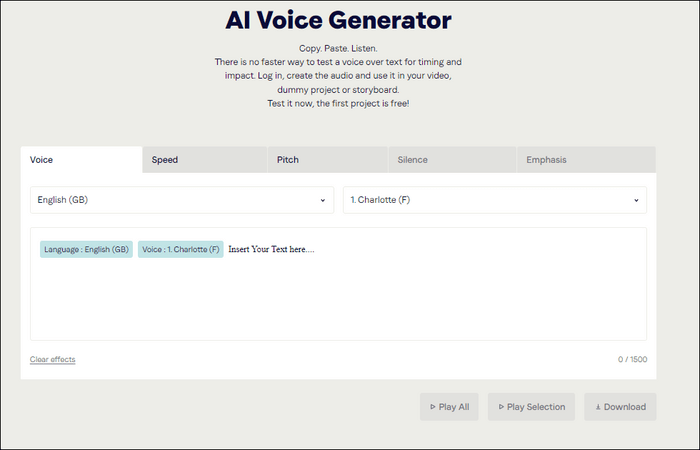This screenshot has width=700, height=450.
Task: Click the Language : English (GB) tag
Action: 86,249
